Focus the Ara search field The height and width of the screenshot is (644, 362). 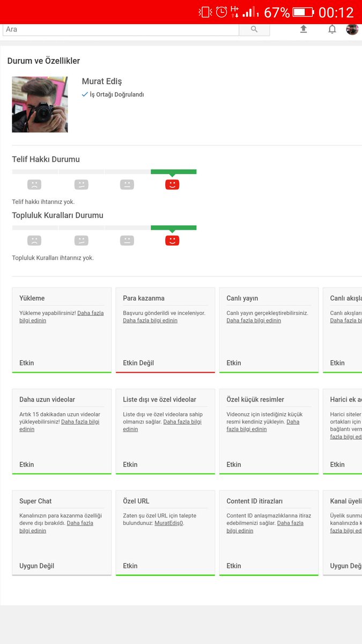click(121, 30)
